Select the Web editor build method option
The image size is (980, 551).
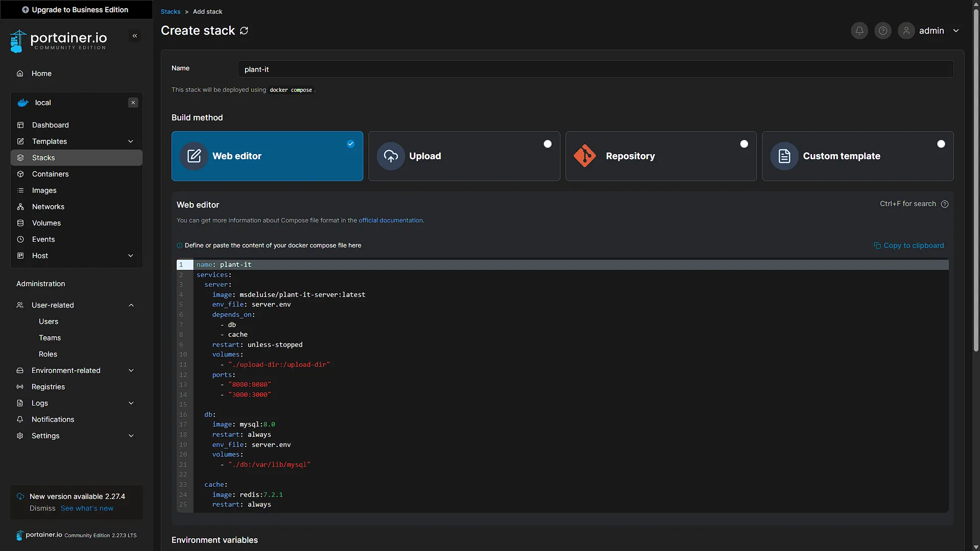tap(267, 156)
